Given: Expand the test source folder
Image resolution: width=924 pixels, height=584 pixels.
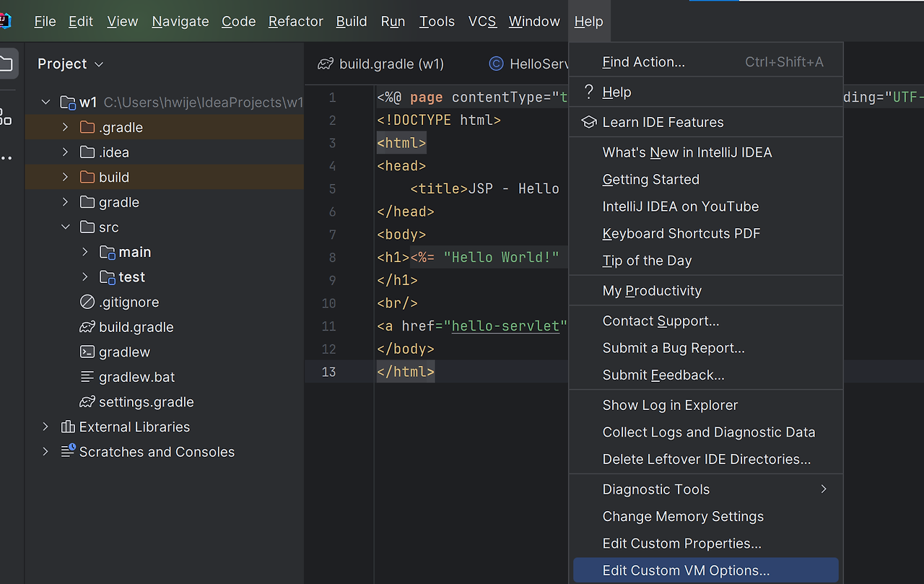Looking at the screenshot, I should point(85,277).
